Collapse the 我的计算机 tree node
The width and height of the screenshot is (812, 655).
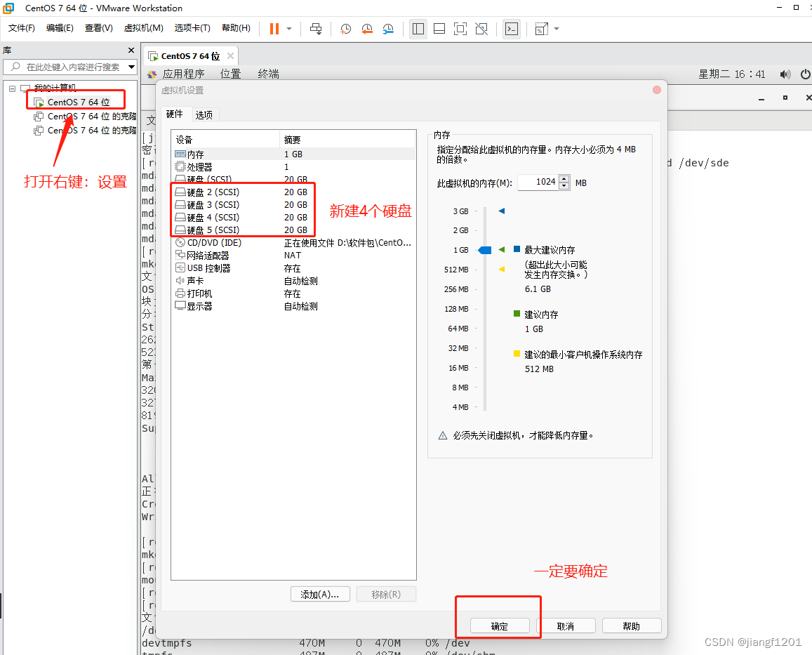12,88
